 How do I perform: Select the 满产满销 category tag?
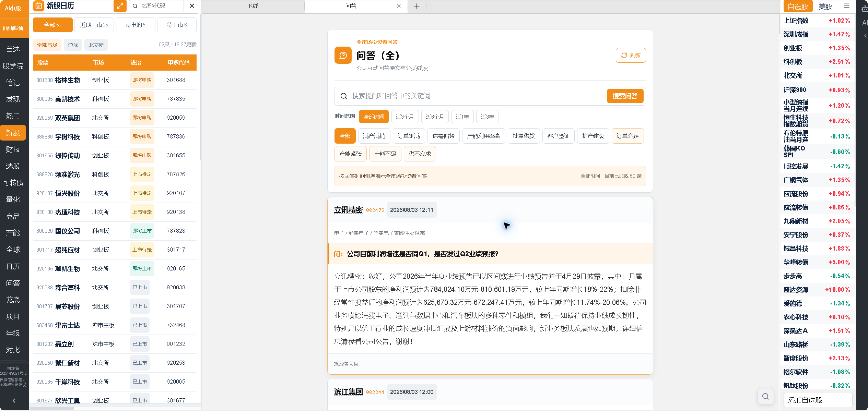click(x=374, y=136)
